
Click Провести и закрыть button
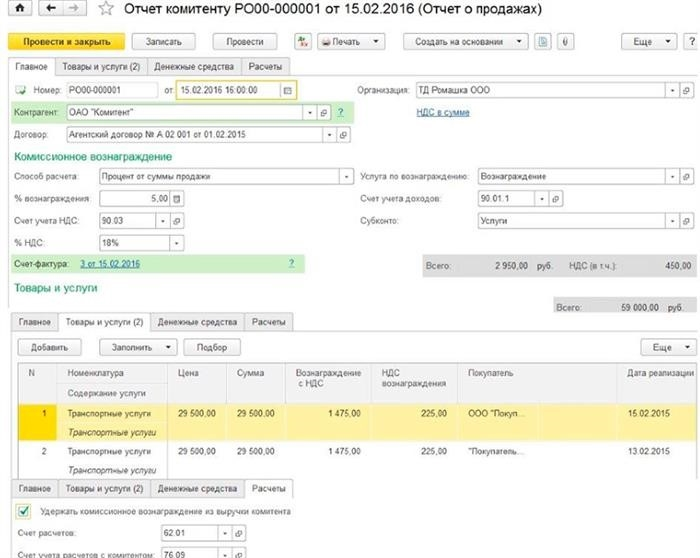[x=67, y=42]
